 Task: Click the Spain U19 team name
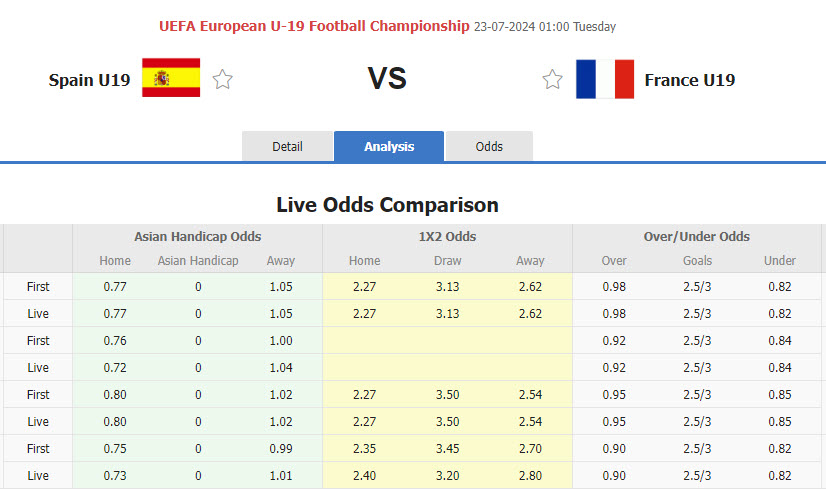[89, 80]
